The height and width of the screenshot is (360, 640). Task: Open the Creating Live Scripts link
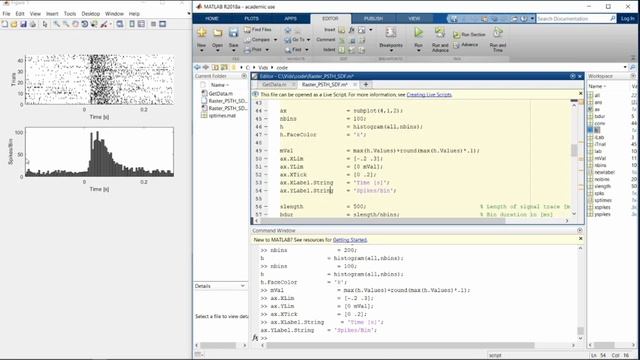pyautogui.click(x=429, y=95)
